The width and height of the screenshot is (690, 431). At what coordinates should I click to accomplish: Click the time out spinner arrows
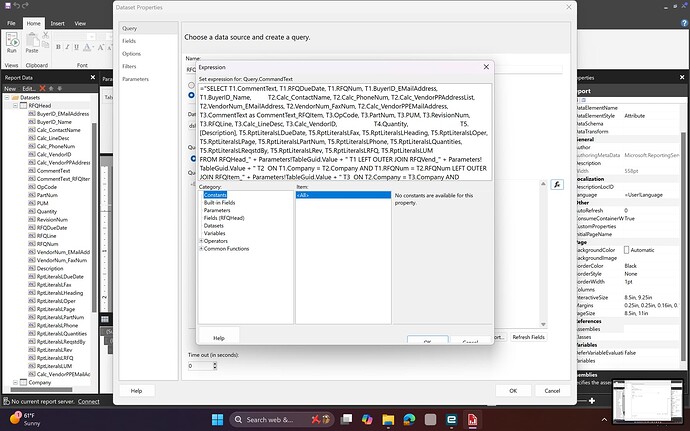click(215, 365)
